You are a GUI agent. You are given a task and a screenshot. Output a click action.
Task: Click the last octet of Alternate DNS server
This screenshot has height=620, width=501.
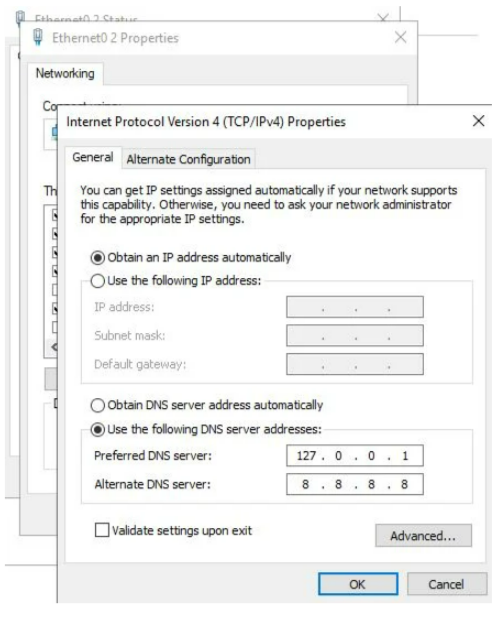tap(405, 484)
